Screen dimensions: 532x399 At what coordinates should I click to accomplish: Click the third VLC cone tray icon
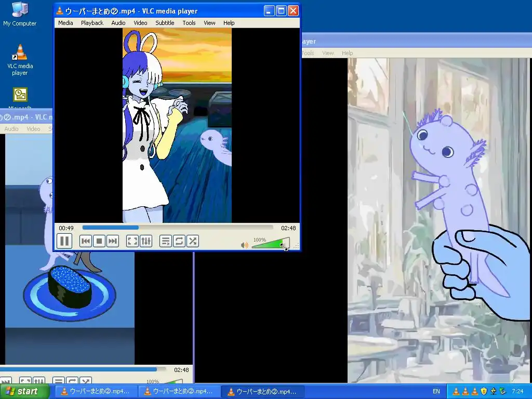[475, 392]
